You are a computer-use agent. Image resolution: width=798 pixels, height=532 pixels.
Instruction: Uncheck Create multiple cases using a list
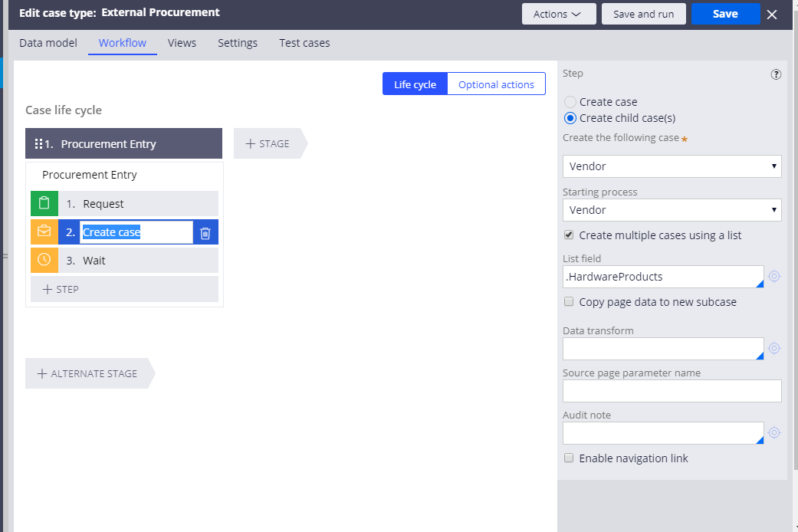point(569,235)
